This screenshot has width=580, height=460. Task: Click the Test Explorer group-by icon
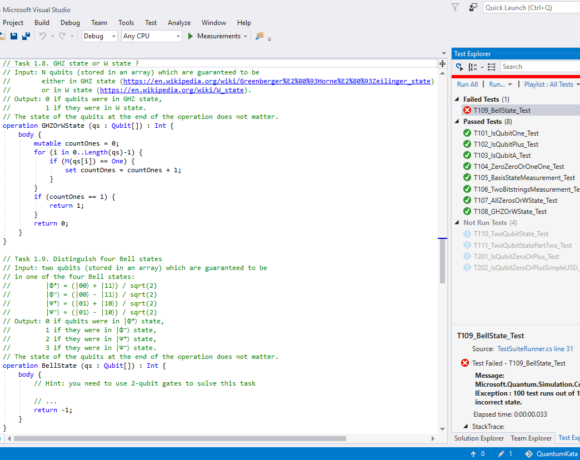pos(473,67)
